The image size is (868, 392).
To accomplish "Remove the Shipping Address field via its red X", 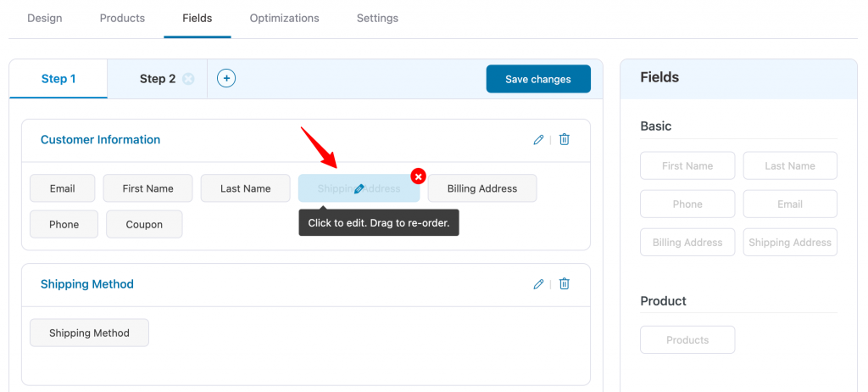I will [x=419, y=176].
